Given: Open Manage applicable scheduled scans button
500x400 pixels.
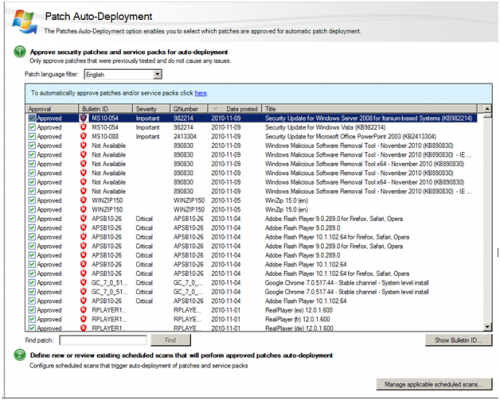Looking at the screenshot, I should [434, 384].
